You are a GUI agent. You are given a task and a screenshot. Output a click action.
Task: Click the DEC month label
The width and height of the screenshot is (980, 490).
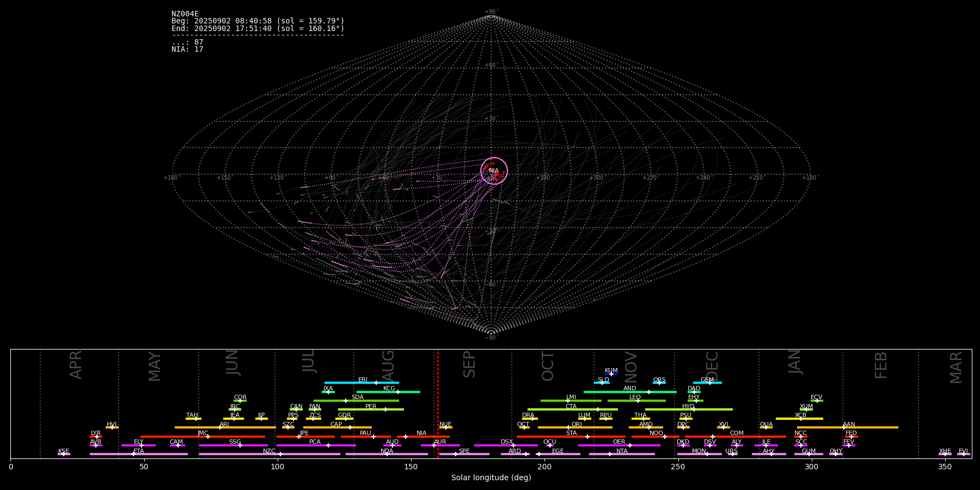[x=712, y=366]
